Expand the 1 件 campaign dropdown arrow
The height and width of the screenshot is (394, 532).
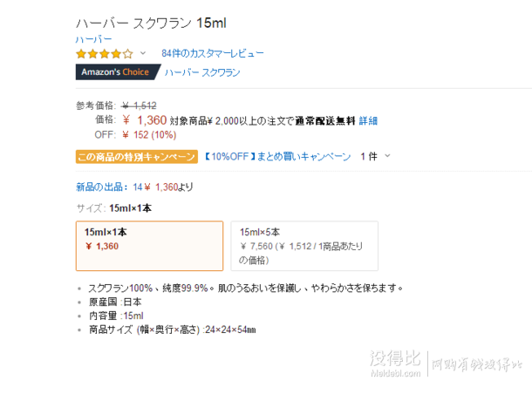tap(387, 156)
